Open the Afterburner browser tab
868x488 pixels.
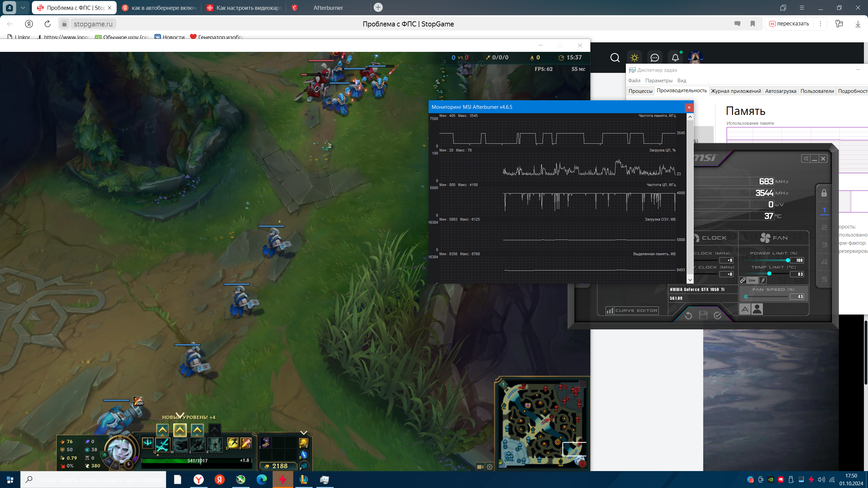(328, 7)
